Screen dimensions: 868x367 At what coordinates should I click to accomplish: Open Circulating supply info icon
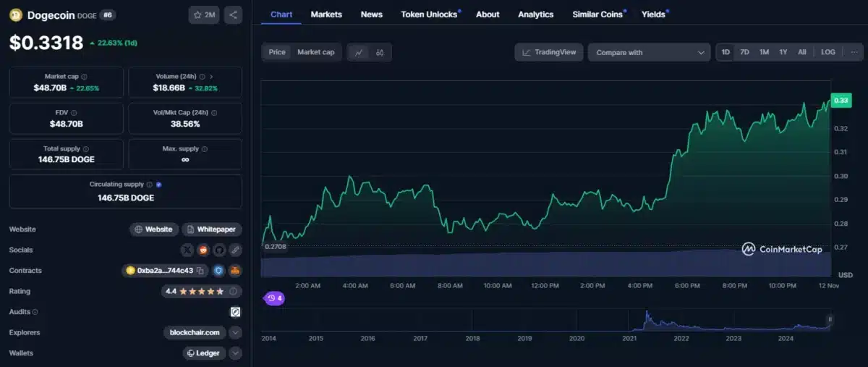point(150,185)
